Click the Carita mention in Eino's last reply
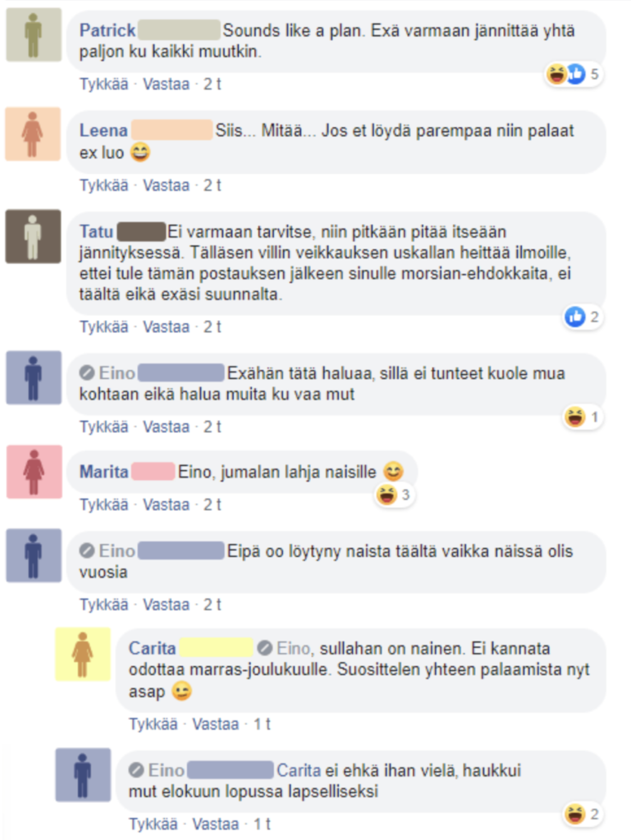This screenshot has width=631, height=840. point(299,770)
